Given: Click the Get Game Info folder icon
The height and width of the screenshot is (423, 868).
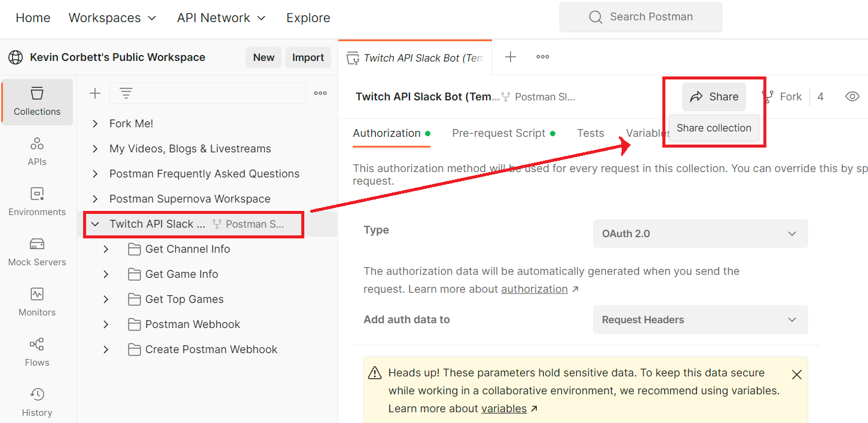Looking at the screenshot, I should pyautogui.click(x=135, y=274).
